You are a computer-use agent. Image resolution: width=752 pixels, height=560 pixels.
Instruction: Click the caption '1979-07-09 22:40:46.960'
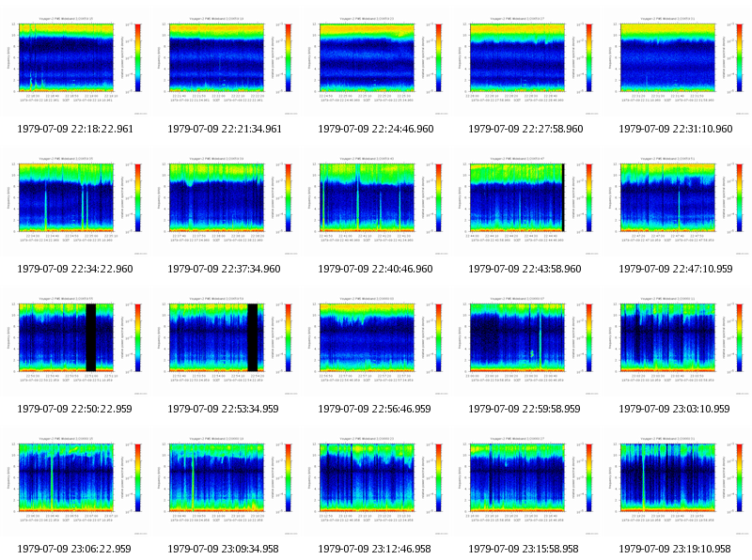(x=375, y=269)
